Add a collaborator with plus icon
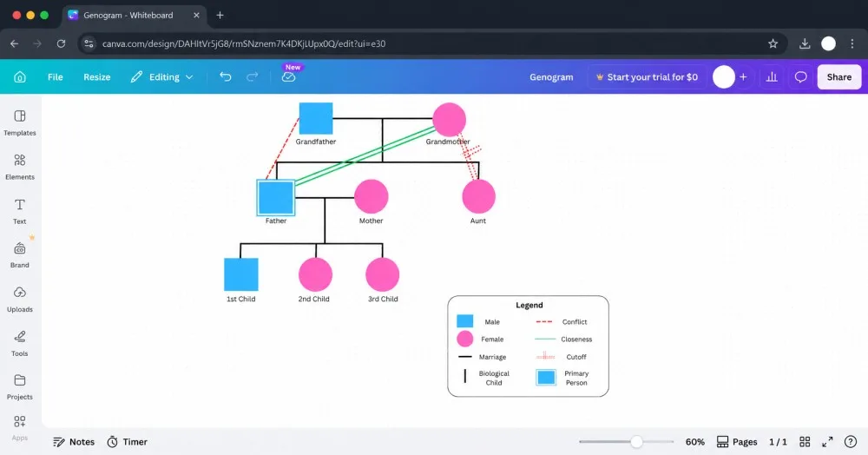 point(744,77)
